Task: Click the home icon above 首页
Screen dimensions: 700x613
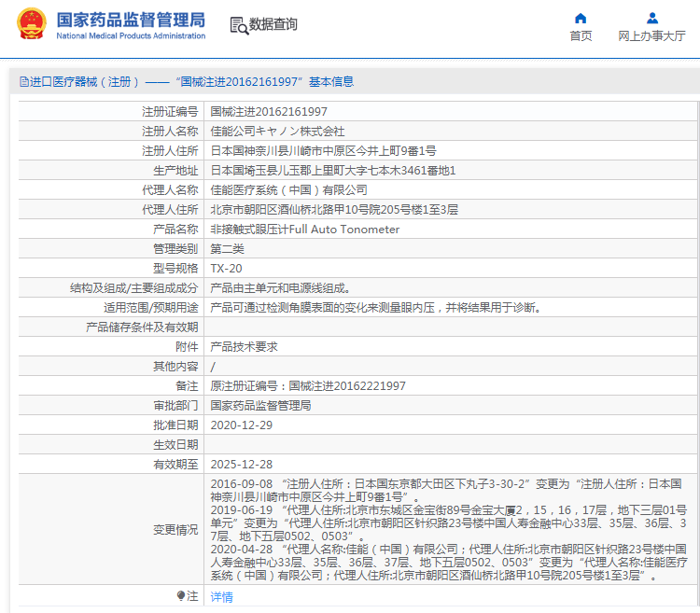Action: (581, 18)
